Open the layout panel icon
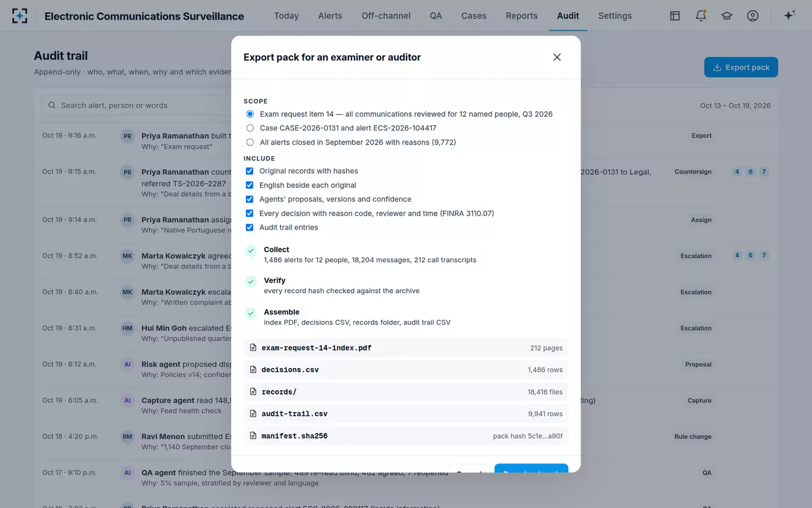Image resolution: width=812 pixels, height=508 pixels. click(x=675, y=16)
